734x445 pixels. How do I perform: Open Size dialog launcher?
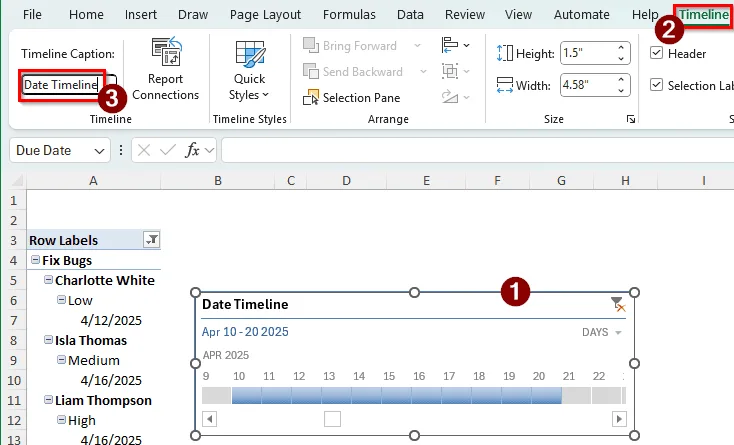pos(631,119)
